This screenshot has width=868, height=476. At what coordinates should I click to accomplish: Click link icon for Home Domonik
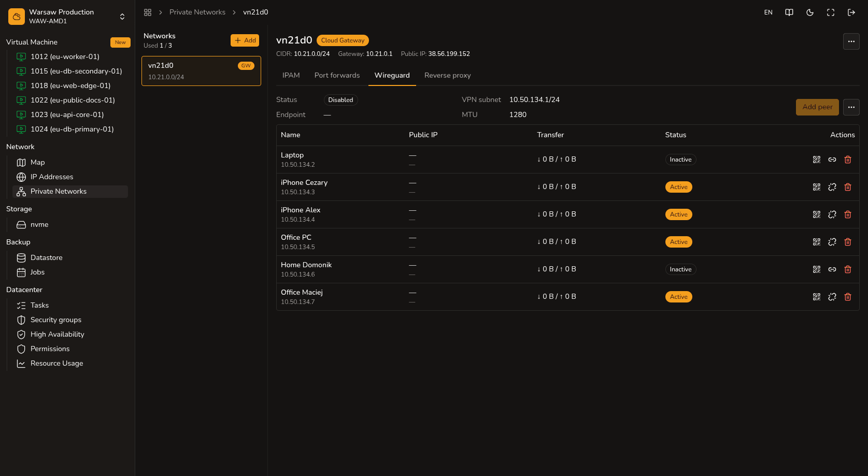[x=832, y=269]
